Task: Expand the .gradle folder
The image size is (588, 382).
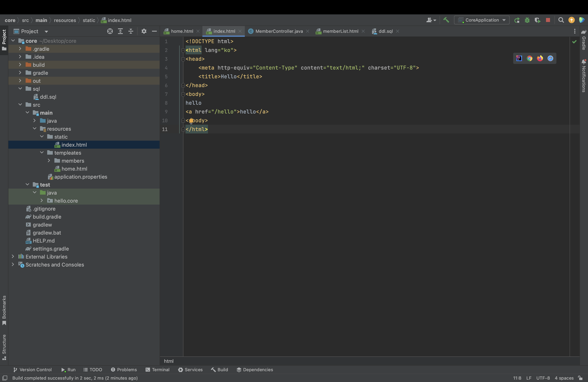Action: pyautogui.click(x=20, y=49)
